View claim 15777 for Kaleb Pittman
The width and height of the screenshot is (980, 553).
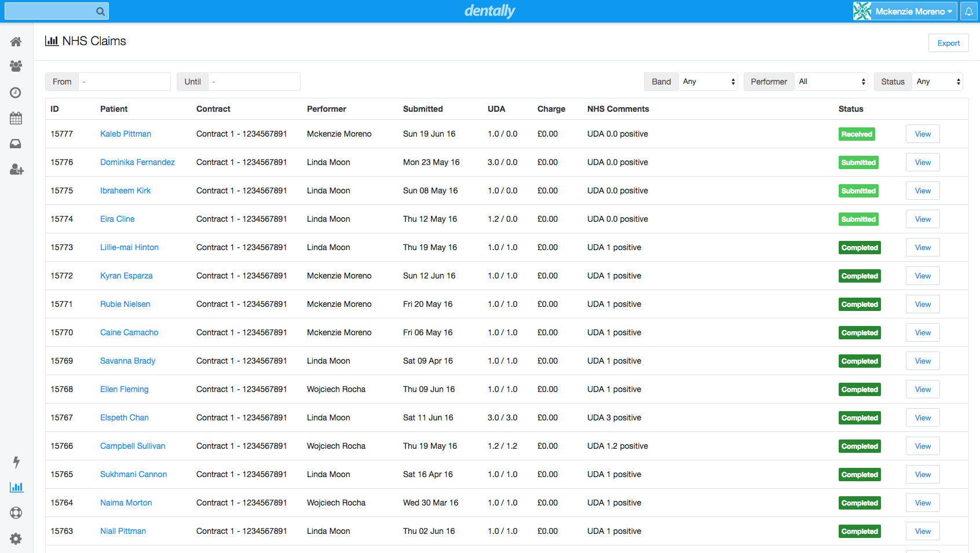click(x=922, y=134)
